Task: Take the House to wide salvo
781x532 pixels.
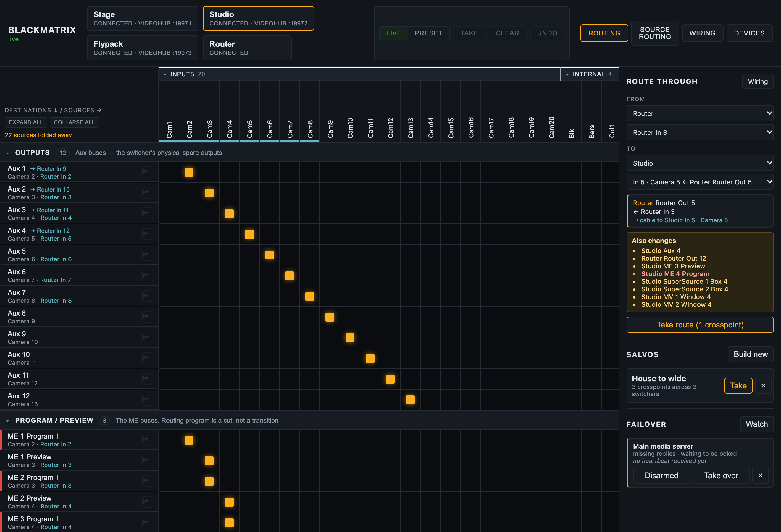Action: [x=738, y=386]
